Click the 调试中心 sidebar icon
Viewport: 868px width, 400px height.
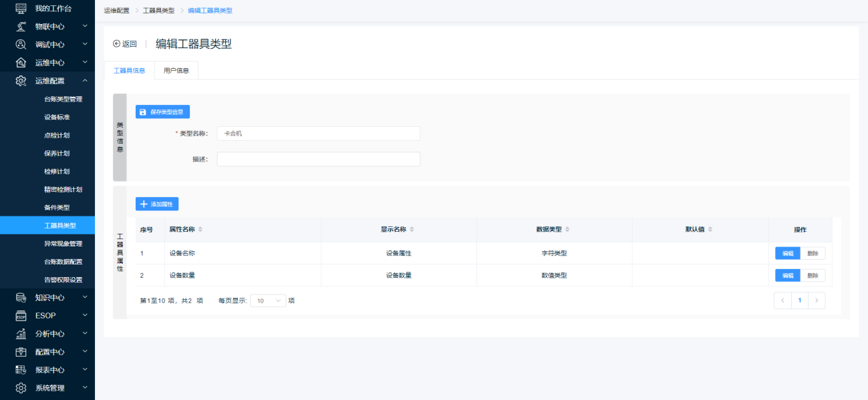[21, 44]
